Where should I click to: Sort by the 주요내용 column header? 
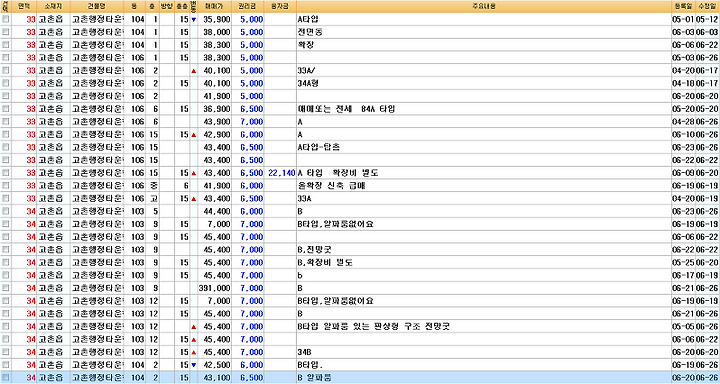(x=484, y=6)
